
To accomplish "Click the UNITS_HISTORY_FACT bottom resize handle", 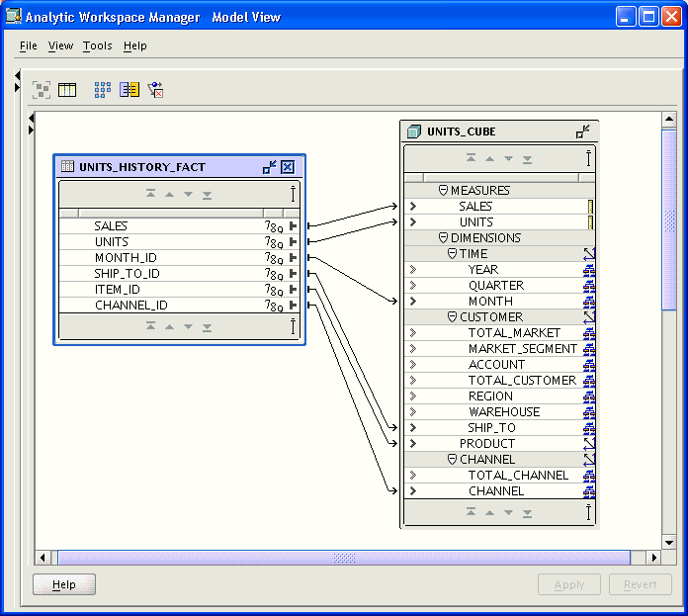I will coord(294,326).
